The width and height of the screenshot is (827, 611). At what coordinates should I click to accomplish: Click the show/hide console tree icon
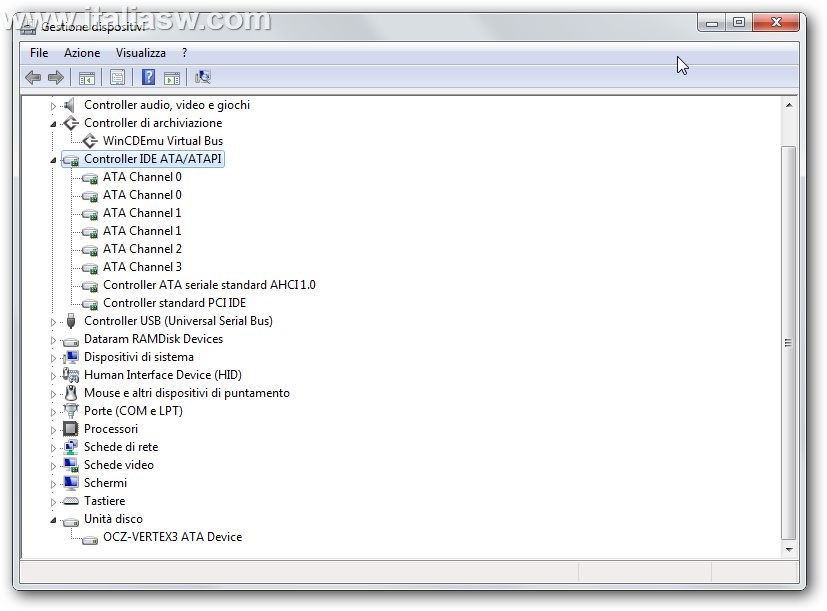pyautogui.click(x=87, y=77)
